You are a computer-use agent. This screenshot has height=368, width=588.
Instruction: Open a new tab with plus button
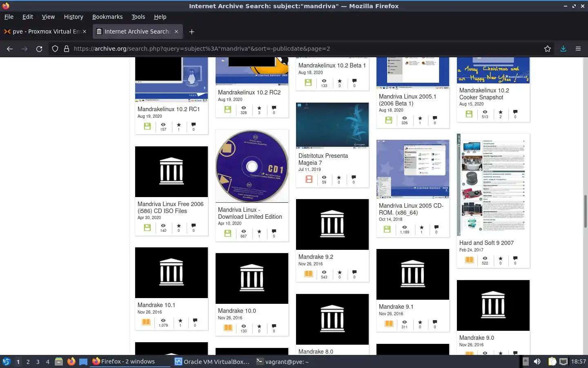click(192, 31)
